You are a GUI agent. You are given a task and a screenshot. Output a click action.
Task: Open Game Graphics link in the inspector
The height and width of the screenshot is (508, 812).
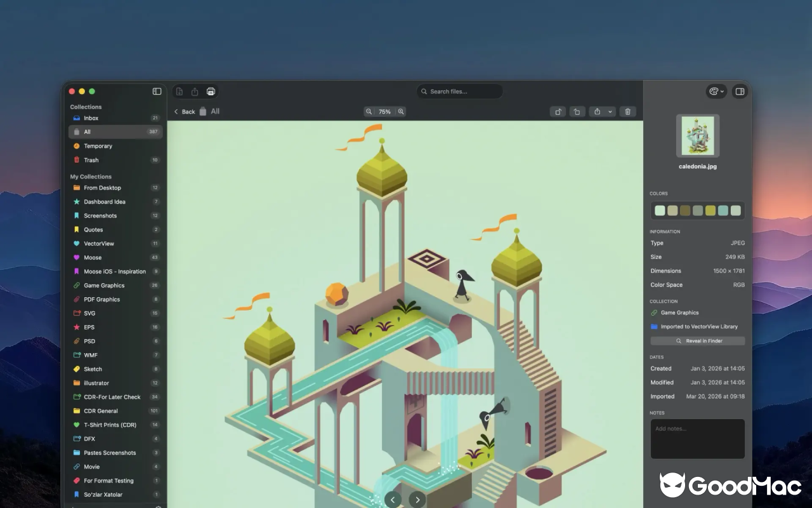click(679, 313)
